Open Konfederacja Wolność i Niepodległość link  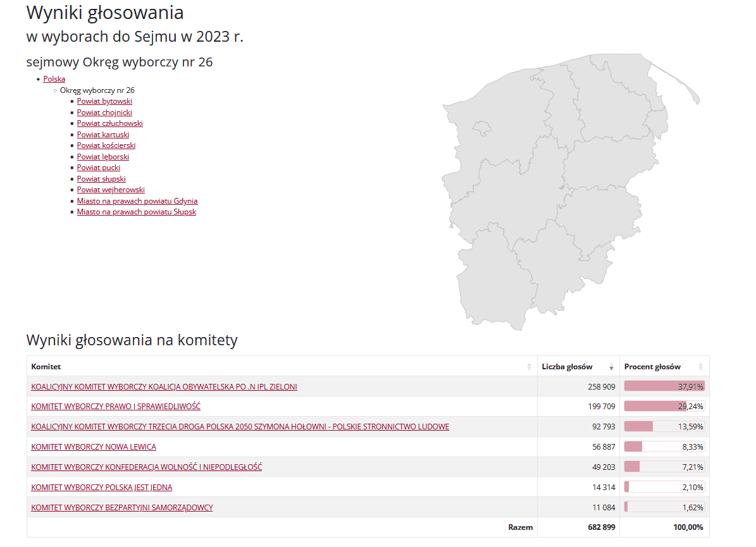tap(146, 467)
